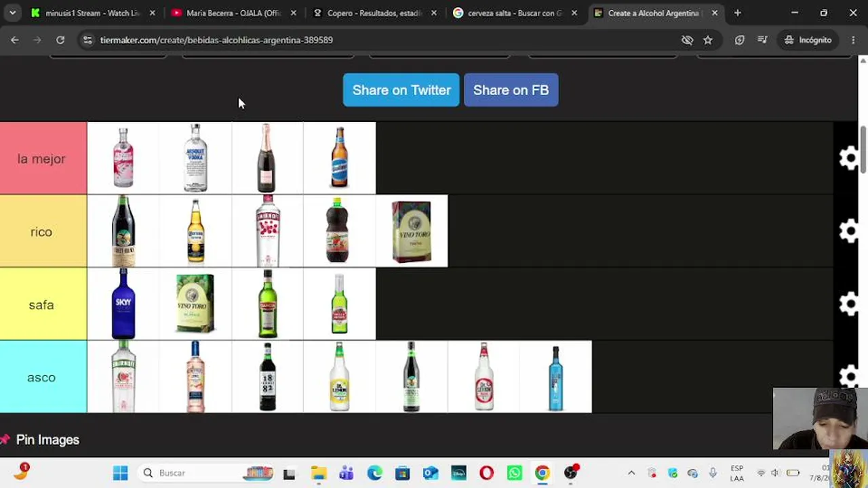View site information for tiermaker.com
This screenshot has width=868, height=488.
[x=87, y=40]
